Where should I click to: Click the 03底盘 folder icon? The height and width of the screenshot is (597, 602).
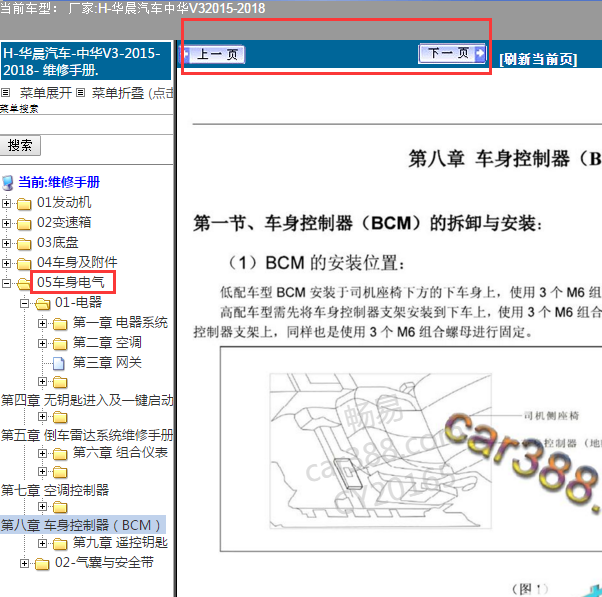24,244
